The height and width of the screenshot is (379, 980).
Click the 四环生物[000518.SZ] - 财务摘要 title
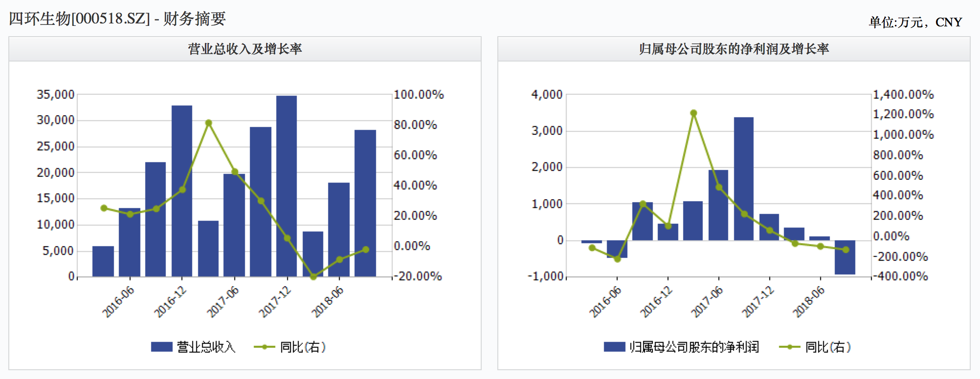pos(117,19)
